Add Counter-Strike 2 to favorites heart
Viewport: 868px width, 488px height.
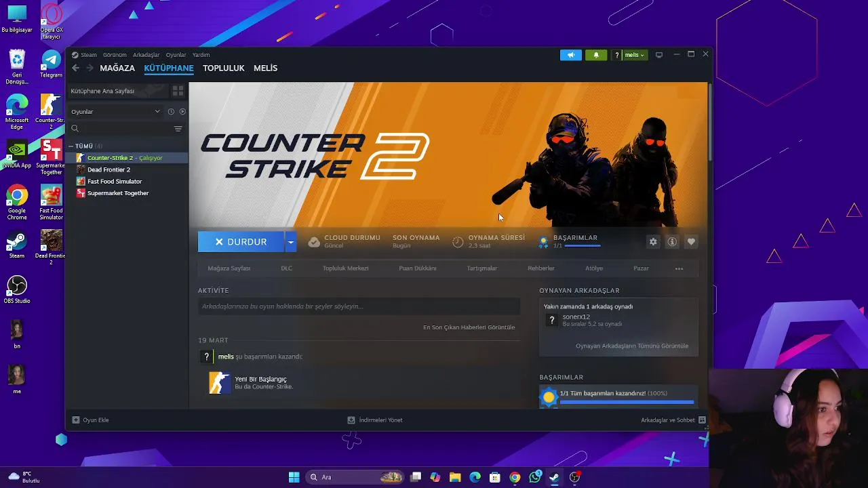691,242
